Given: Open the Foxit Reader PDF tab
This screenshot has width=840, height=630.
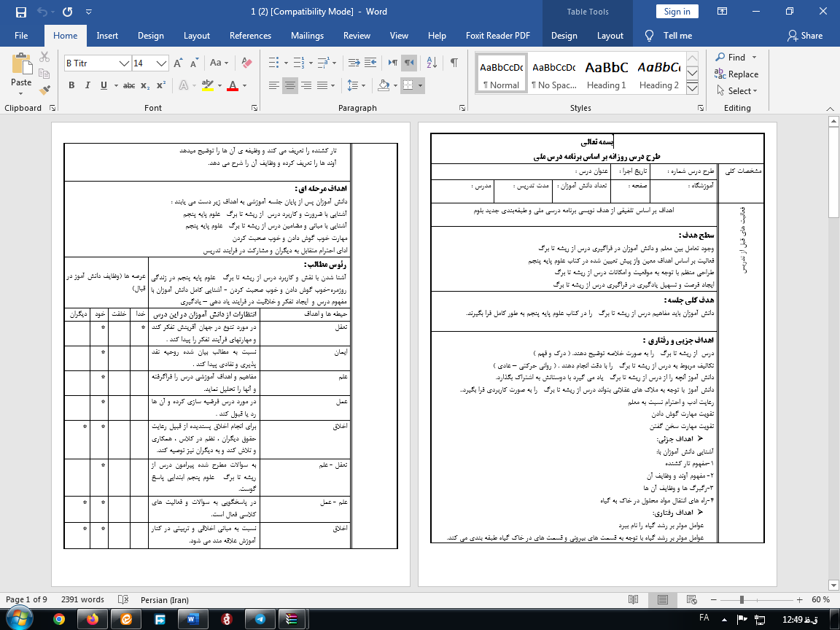Looking at the screenshot, I should click(498, 35).
